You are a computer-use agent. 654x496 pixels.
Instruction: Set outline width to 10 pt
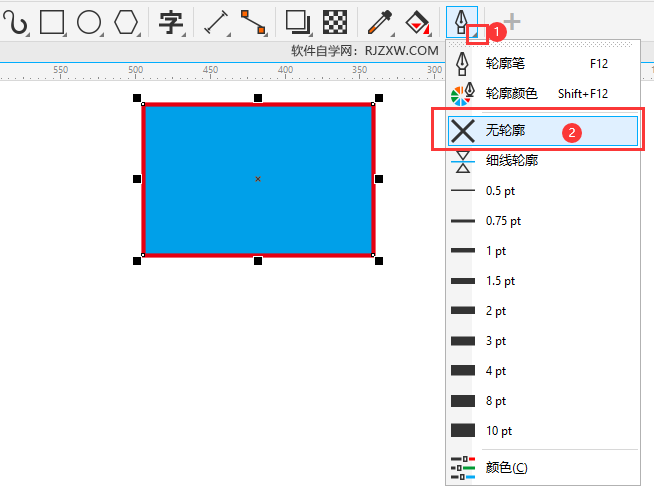pyautogui.click(x=543, y=431)
